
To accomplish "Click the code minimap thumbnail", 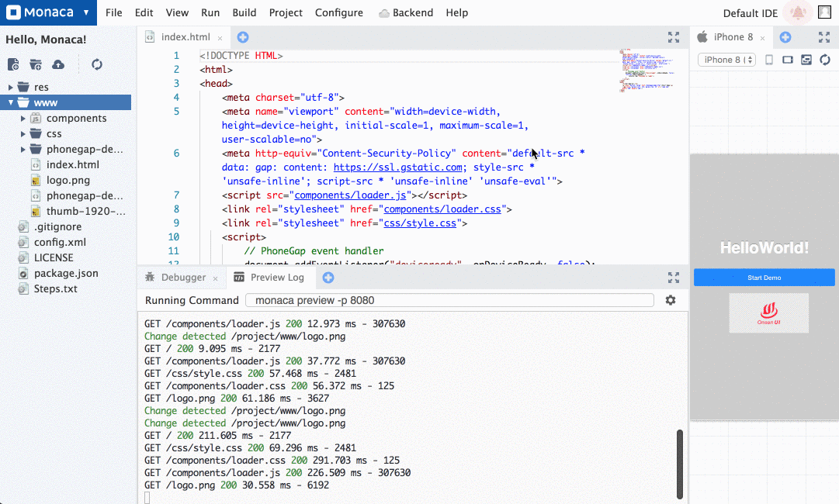I will tap(647, 71).
